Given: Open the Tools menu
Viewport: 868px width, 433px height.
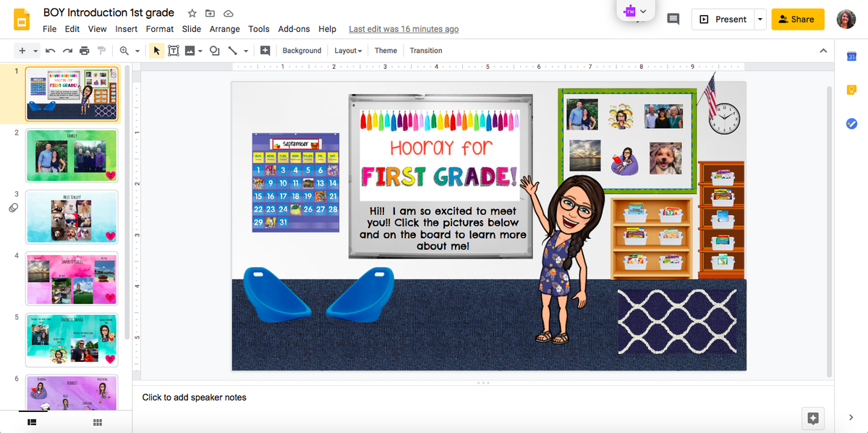Looking at the screenshot, I should pyautogui.click(x=259, y=29).
